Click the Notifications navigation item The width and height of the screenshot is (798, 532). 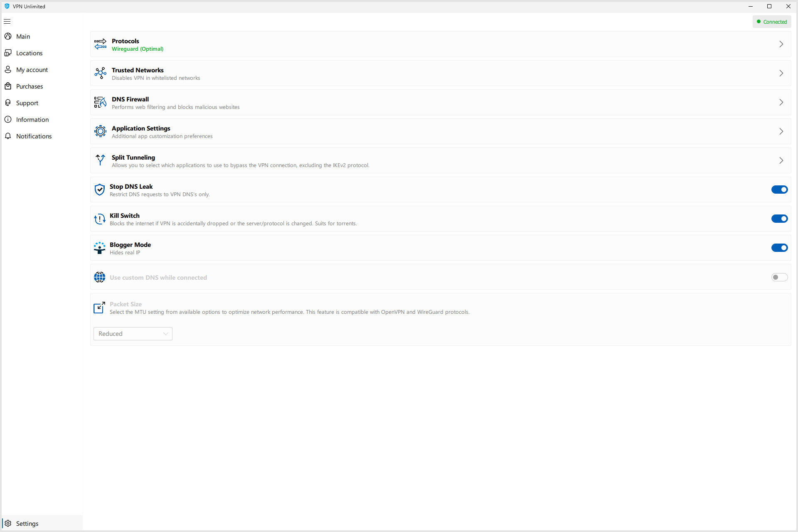click(x=34, y=136)
